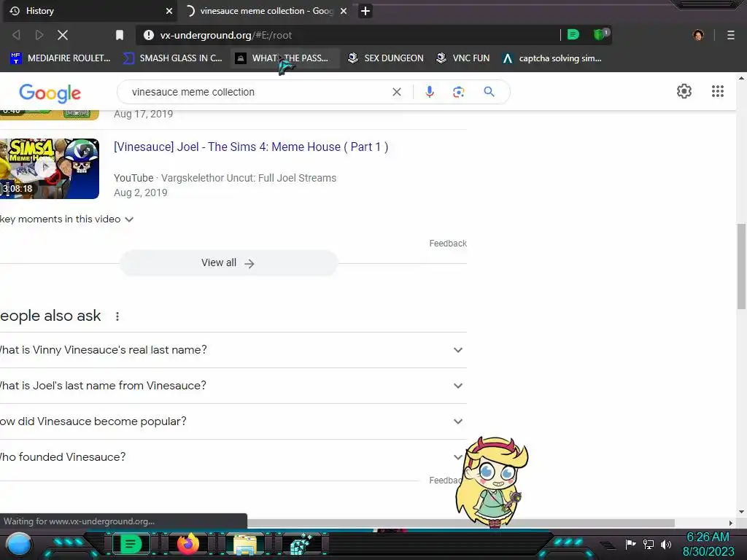Image resolution: width=747 pixels, height=560 pixels.
Task: Open network status tray icon
Action: point(649,544)
